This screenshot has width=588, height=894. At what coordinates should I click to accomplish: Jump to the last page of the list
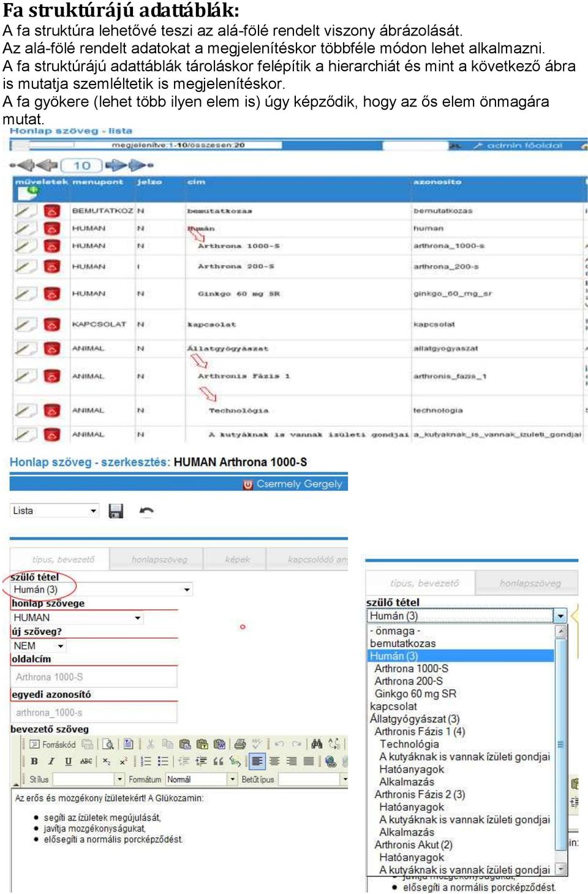(x=140, y=165)
